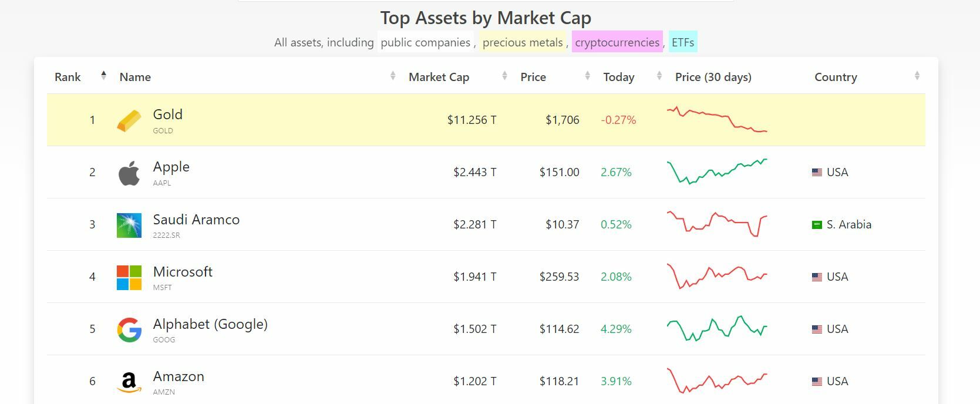
Task: Open the Alphabet (Google) asset link
Action: point(210,324)
